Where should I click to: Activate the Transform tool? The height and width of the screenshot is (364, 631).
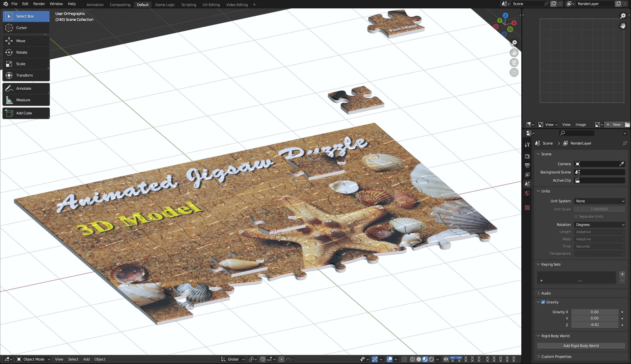pos(26,75)
